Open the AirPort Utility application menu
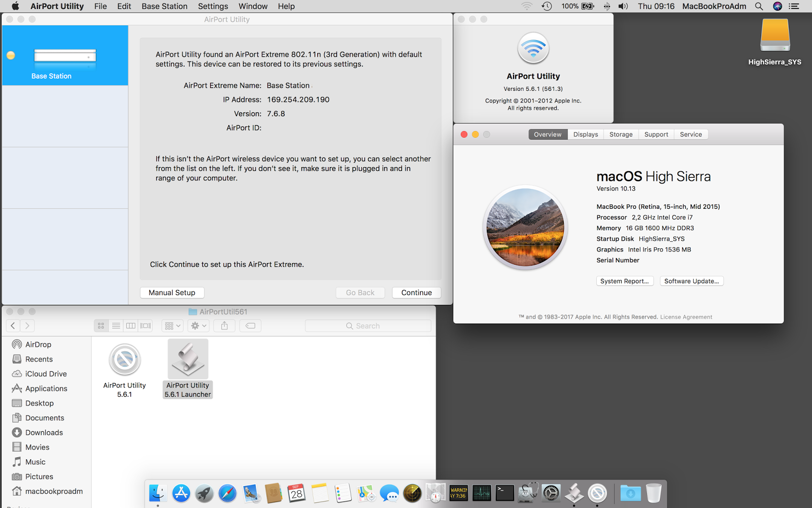This screenshot has width=812, height=508. (57, 6)
